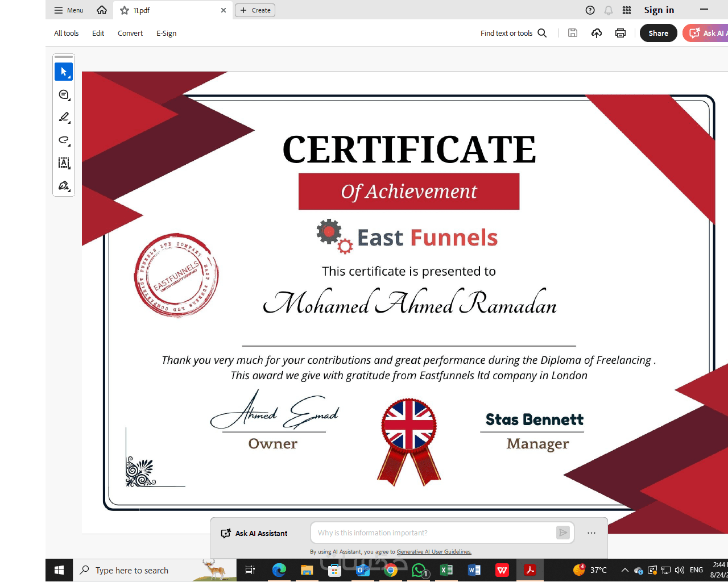
Task: Launch Microsoft Edge from the taskbar
Action: [x=279, y=570]
